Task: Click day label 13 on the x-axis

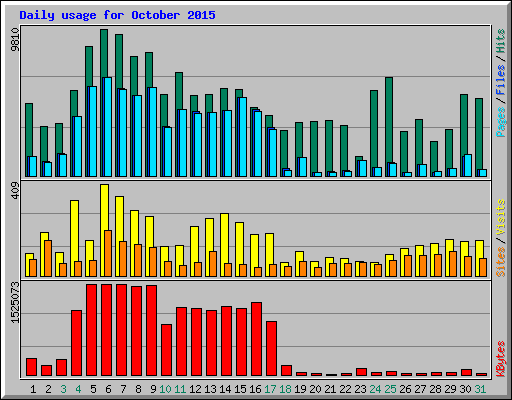Action: 210,389
